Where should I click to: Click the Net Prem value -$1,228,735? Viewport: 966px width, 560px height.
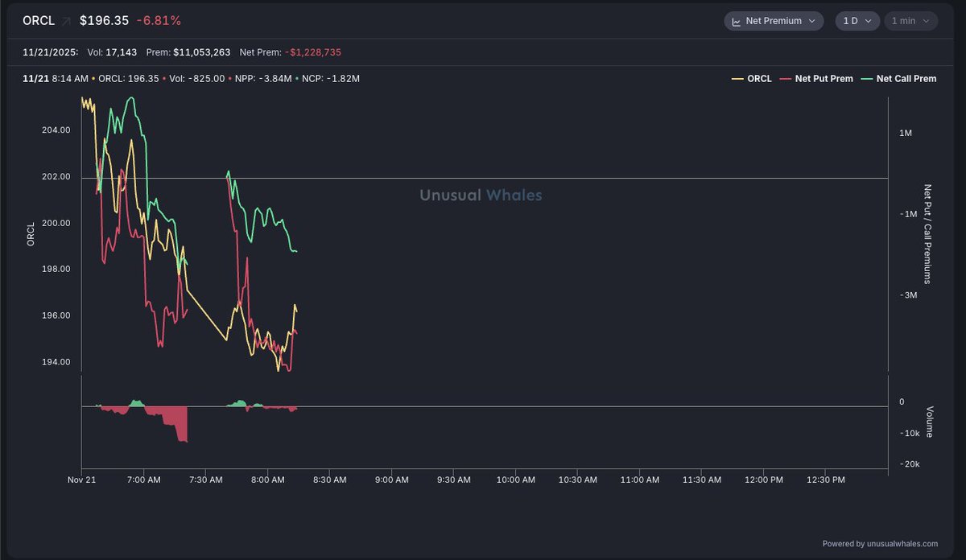(312, 52)
